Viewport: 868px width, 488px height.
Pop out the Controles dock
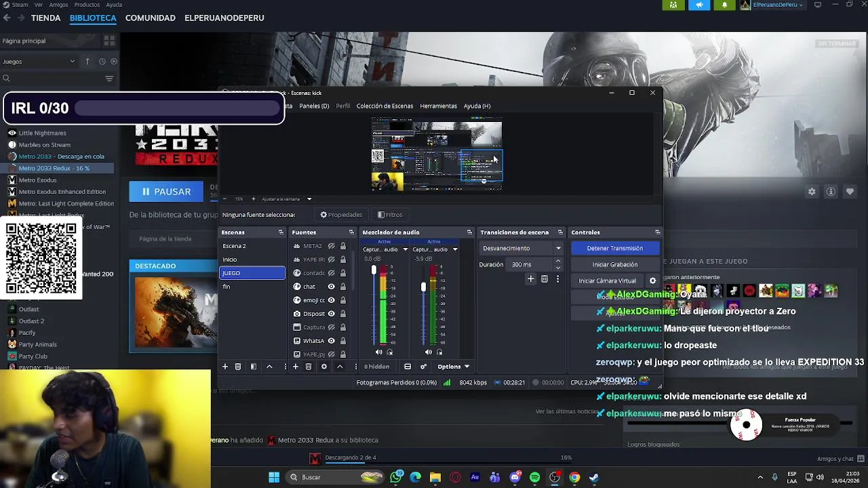click(x=657, y=232)
